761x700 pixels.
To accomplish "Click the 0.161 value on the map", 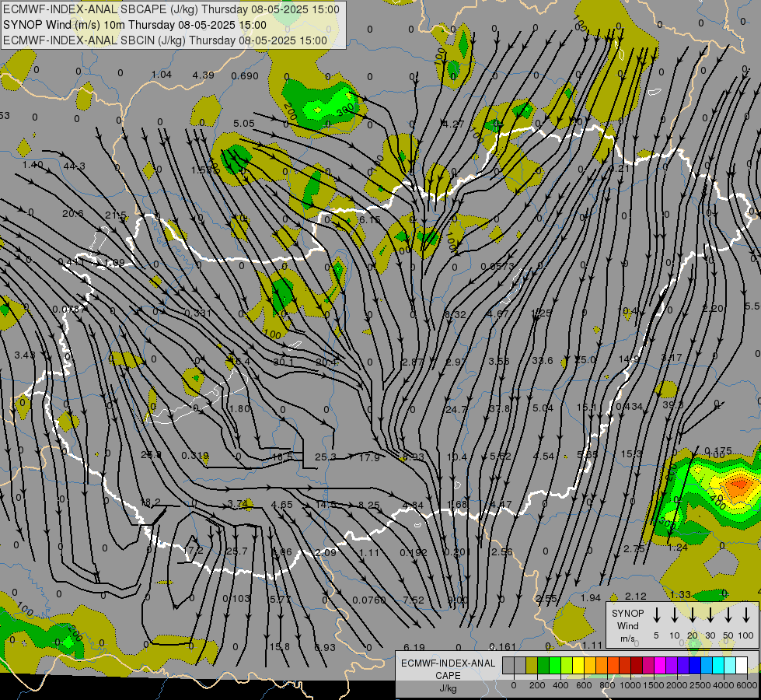I will pos(502,646).
